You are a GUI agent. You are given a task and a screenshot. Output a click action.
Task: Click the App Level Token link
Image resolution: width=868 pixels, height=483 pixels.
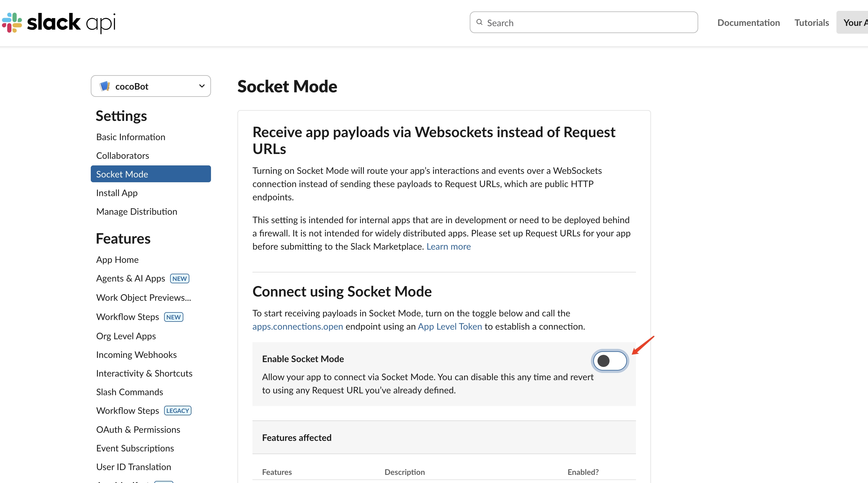450,326
